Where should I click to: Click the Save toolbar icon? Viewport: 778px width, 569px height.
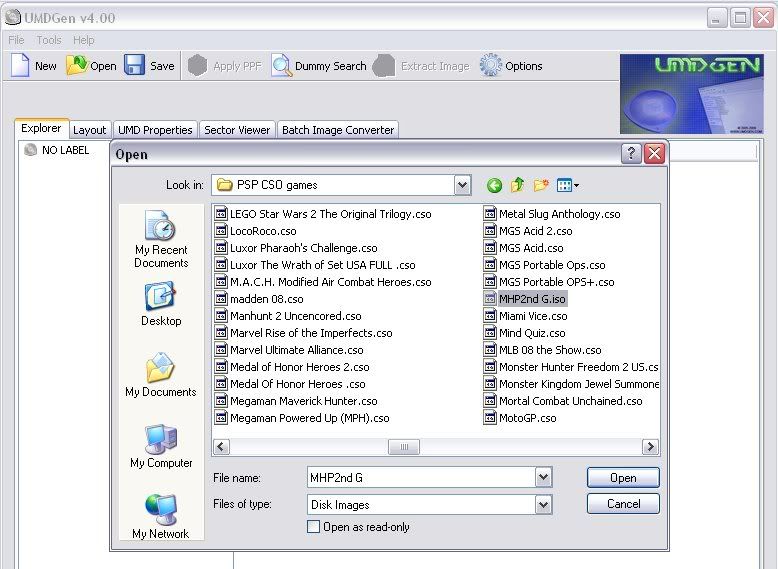(135, 66)
